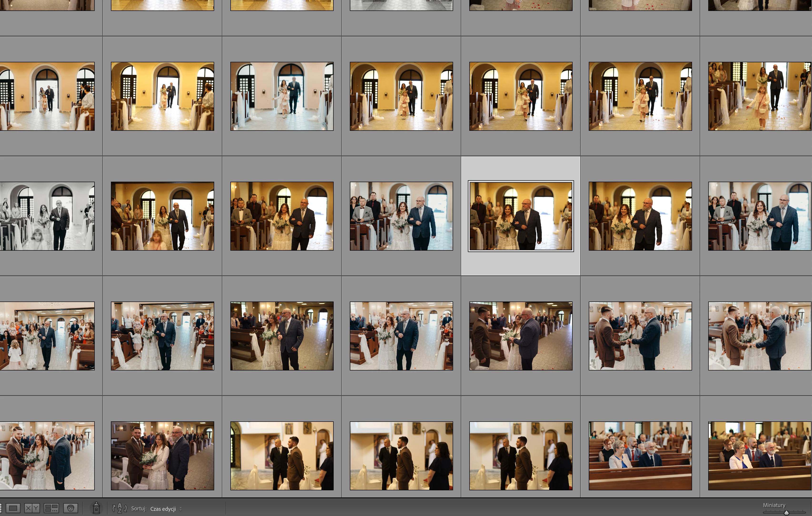Open the Compare X|Y view
Viewport: 812px width, 516px height.
[32, 508]
